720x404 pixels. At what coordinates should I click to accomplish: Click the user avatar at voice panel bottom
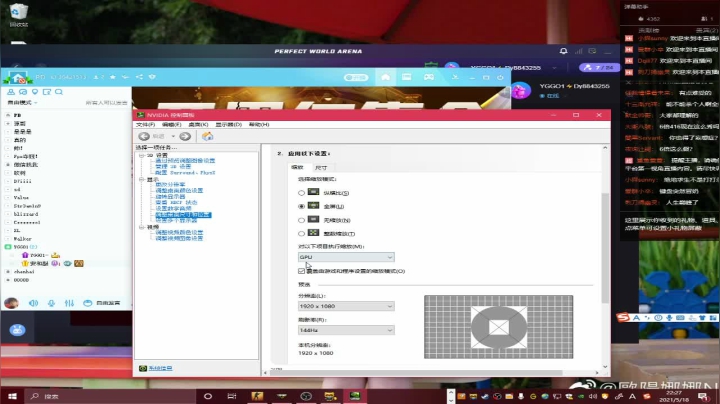pos(11,303)
